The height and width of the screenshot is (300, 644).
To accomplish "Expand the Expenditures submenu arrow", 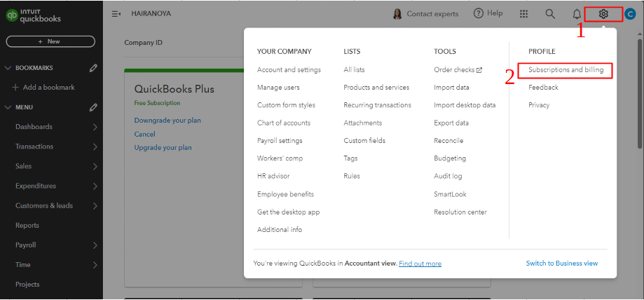I will [95, 186].
